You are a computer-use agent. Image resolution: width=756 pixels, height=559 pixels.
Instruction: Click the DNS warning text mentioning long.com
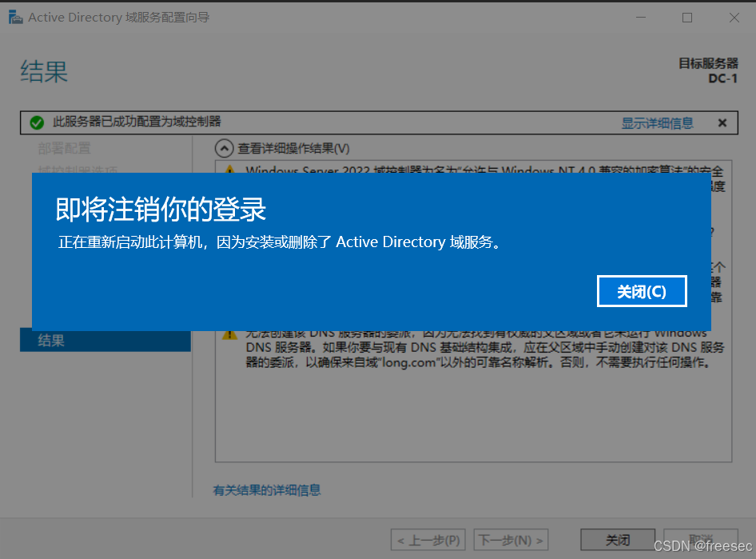click(x=485, y=348)
